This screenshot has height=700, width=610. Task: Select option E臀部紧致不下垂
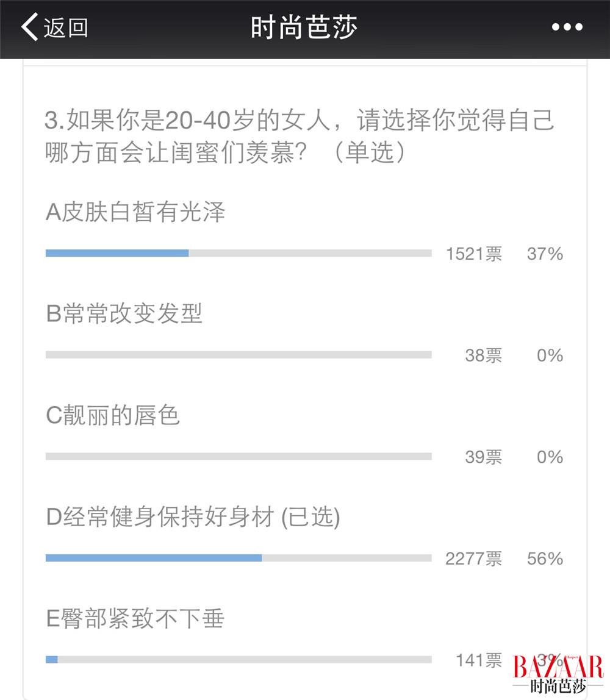tap(135, 619)
